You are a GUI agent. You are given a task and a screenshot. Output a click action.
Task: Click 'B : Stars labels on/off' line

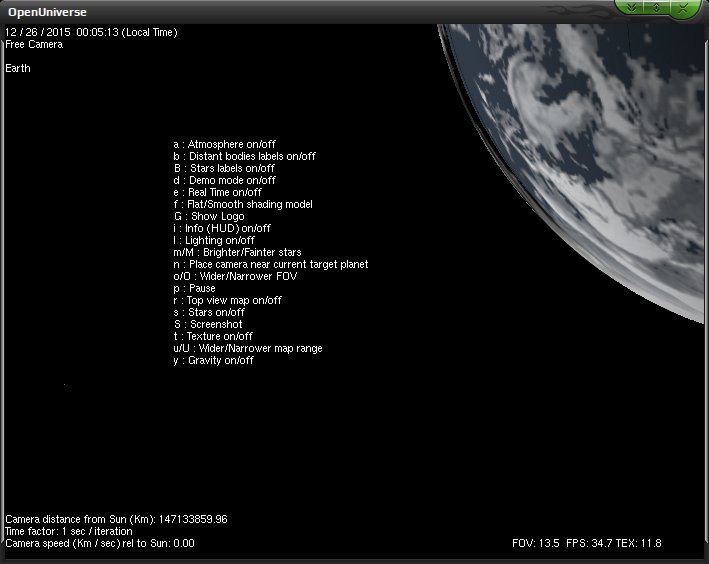(224, 168)
